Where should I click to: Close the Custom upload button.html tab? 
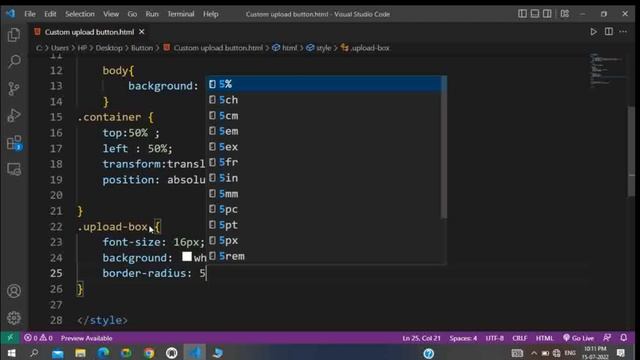(142, 32)
